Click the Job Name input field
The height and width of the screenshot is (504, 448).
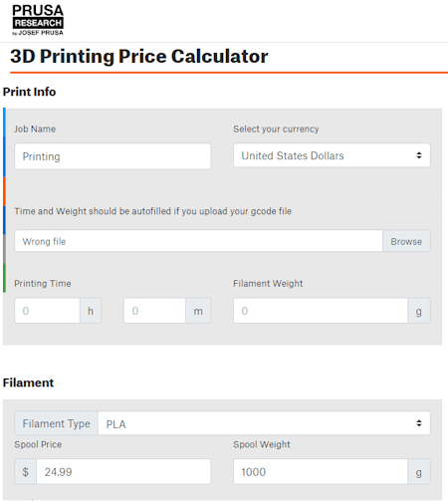click(112, 156)
